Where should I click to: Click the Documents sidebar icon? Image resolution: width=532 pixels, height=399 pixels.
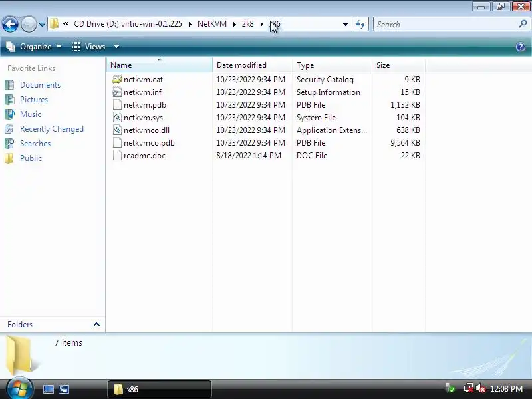click(9, 85)
